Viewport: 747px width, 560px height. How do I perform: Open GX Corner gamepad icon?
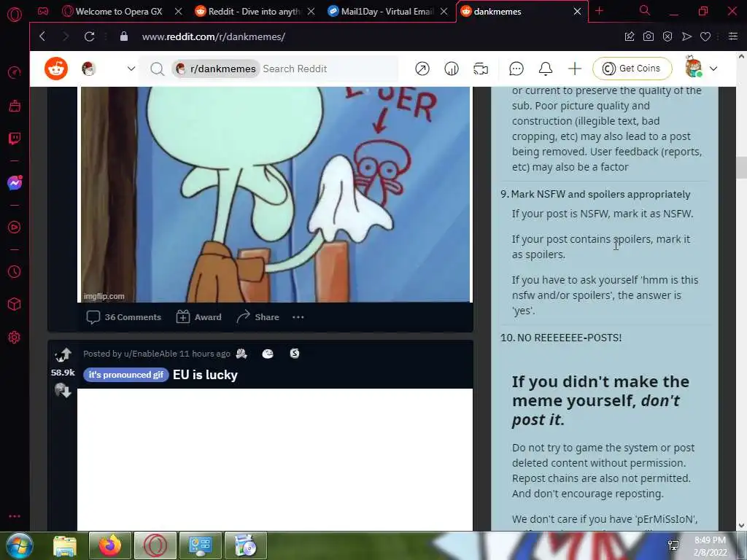pos(43,11)
